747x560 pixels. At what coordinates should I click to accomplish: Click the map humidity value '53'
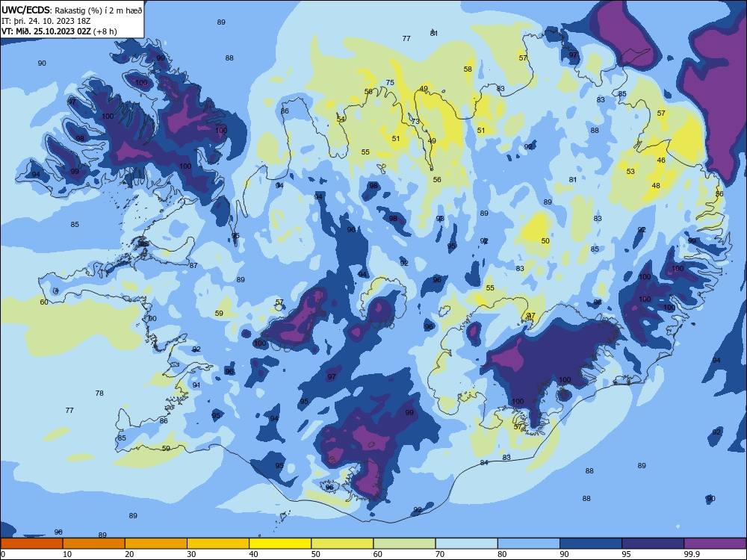point(630,171)
